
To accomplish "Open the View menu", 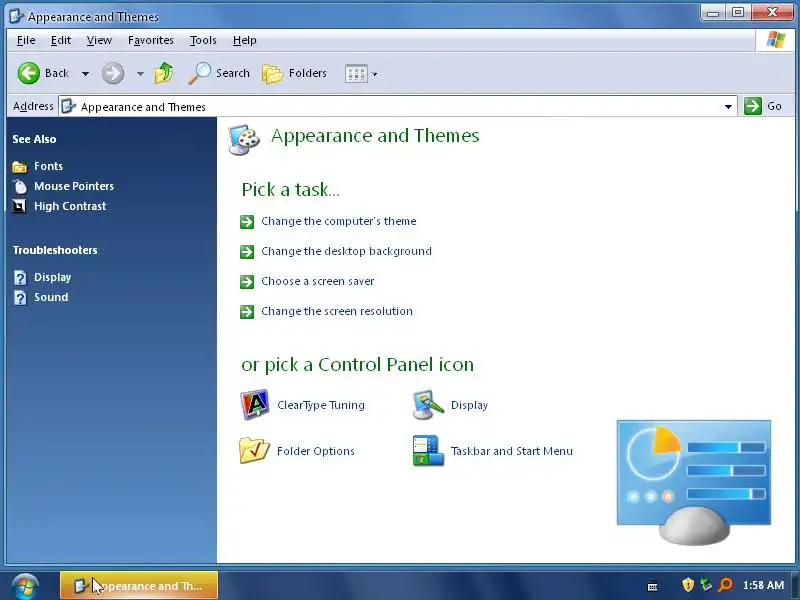I will 99,40.
